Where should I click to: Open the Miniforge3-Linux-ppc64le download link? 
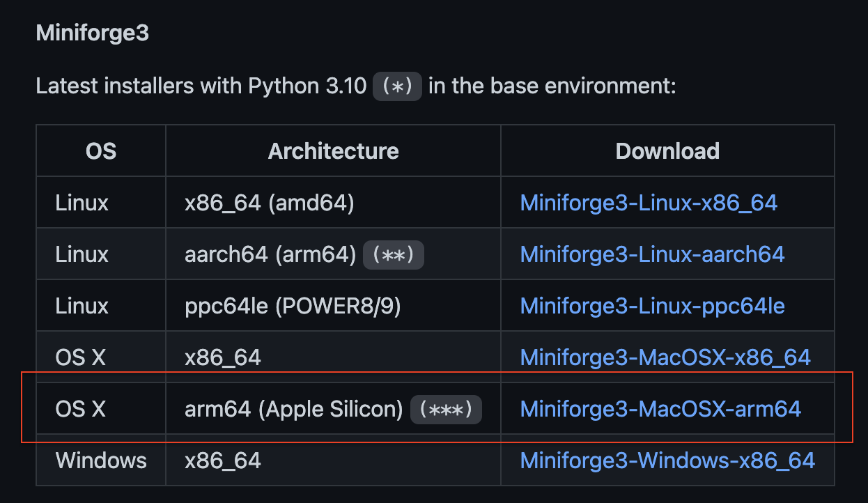(x=652, y=306)
